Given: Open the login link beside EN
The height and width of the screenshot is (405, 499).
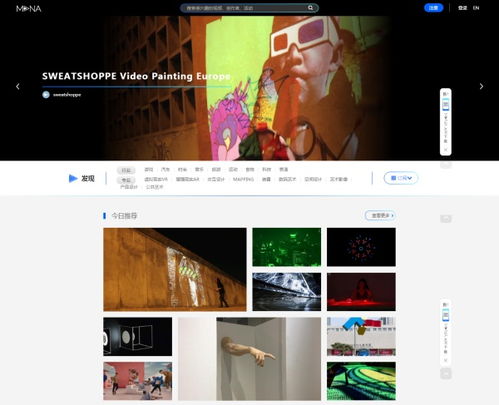Looking at the screenshot, I should 462,8.
